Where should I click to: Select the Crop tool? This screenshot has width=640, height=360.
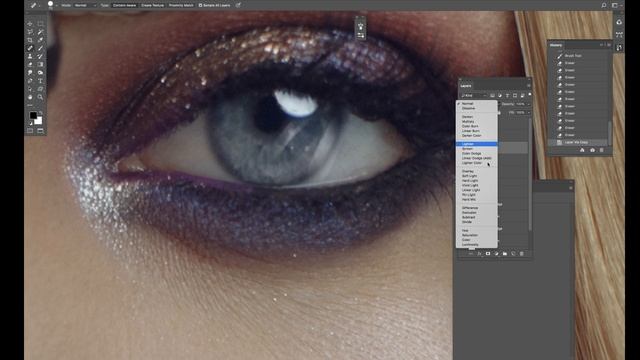pos(30,40)
